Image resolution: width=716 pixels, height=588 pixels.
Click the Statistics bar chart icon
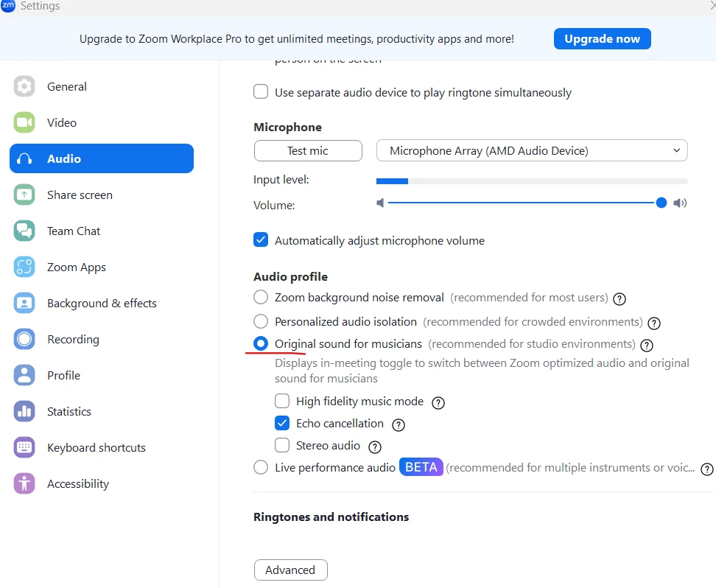(x=24, y=411)
